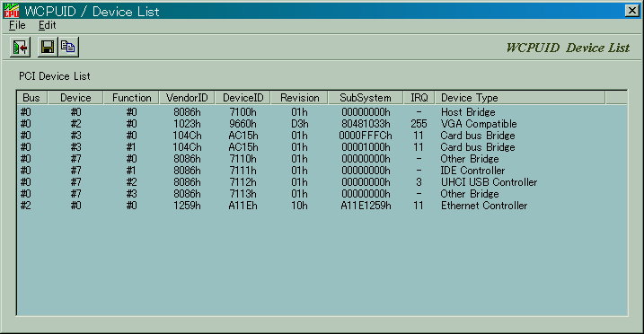This screenshot has width=644, height=334.
Task: Click device ID 7100h
Action: (243, 112)
